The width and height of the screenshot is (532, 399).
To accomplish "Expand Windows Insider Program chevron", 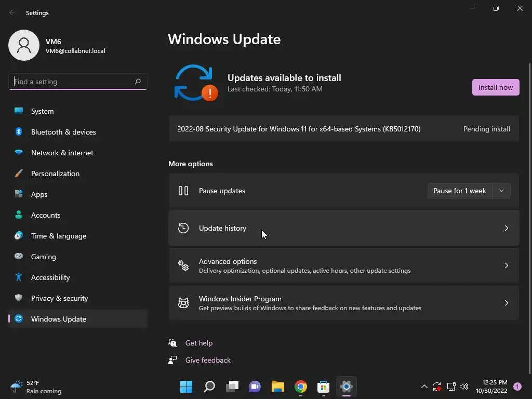I will point(506,303).
